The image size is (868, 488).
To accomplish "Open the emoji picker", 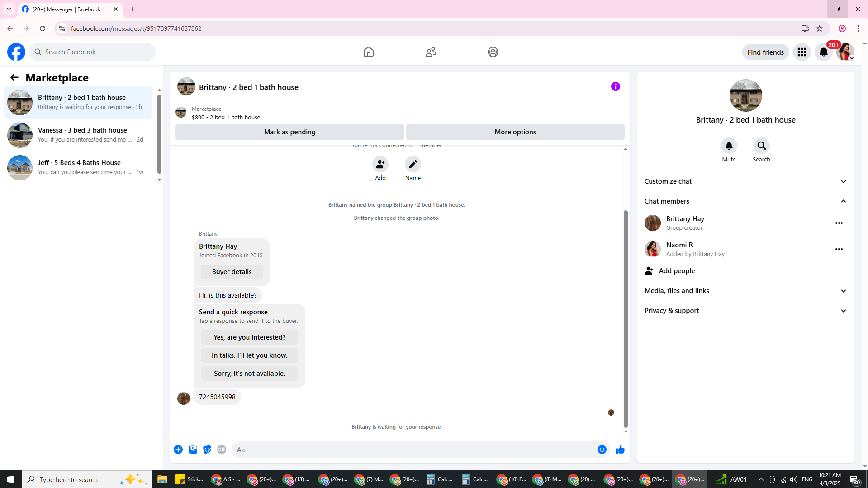I will tap(602, 449).
